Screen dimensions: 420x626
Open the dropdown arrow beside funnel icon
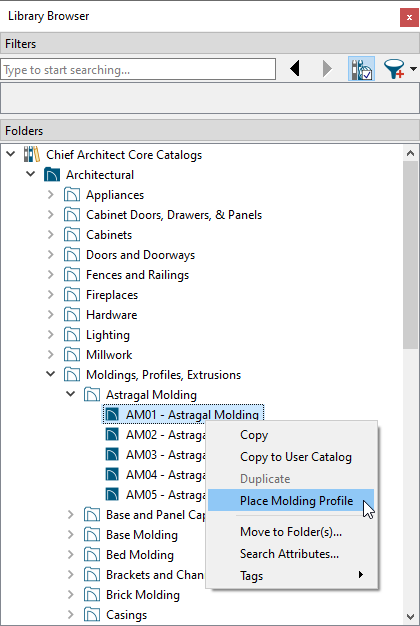(413, 69)
